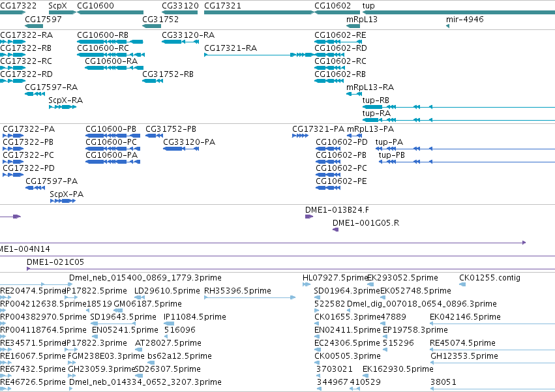Image resolution: width=555 pixels, height=392 pixels.
Task: Click the CG10602 gene label
Action: point(333,6)
